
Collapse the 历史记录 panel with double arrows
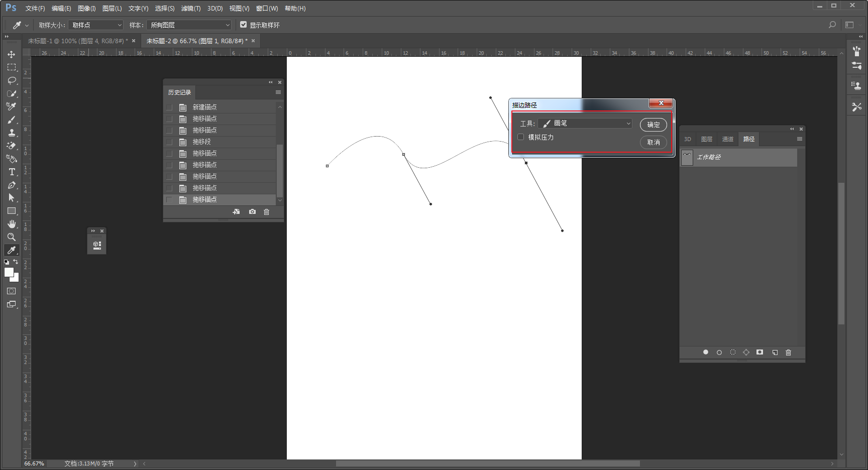click(x=271, y=82)
